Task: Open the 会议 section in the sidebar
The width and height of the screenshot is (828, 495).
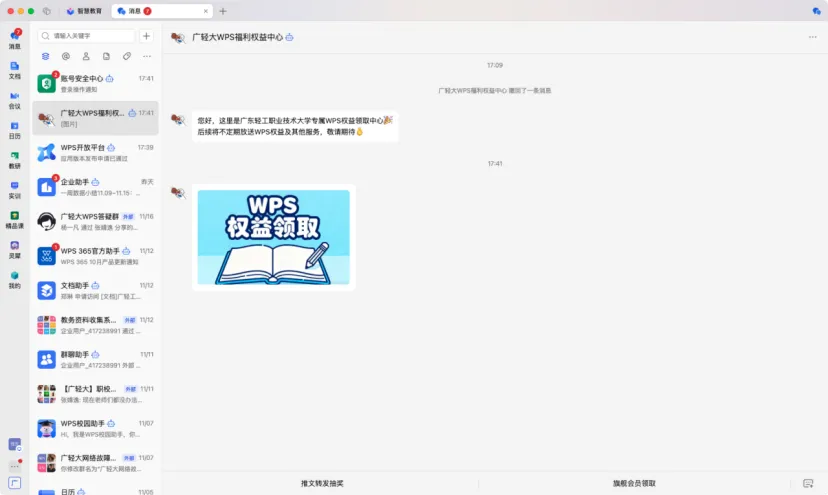Action: (x=15, y=100)
